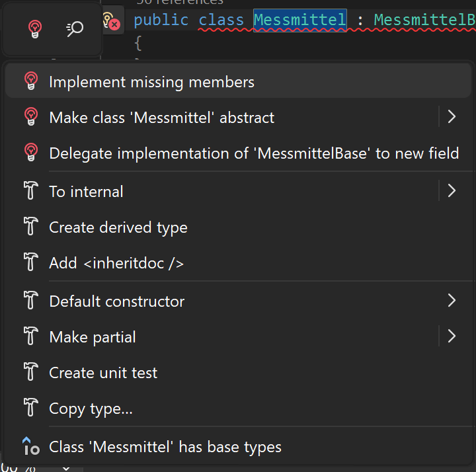The image size is (476, 472).
Task: Open Class 'Messmittel' has base types
Action: pyautogui.click(x=238, y=446)
